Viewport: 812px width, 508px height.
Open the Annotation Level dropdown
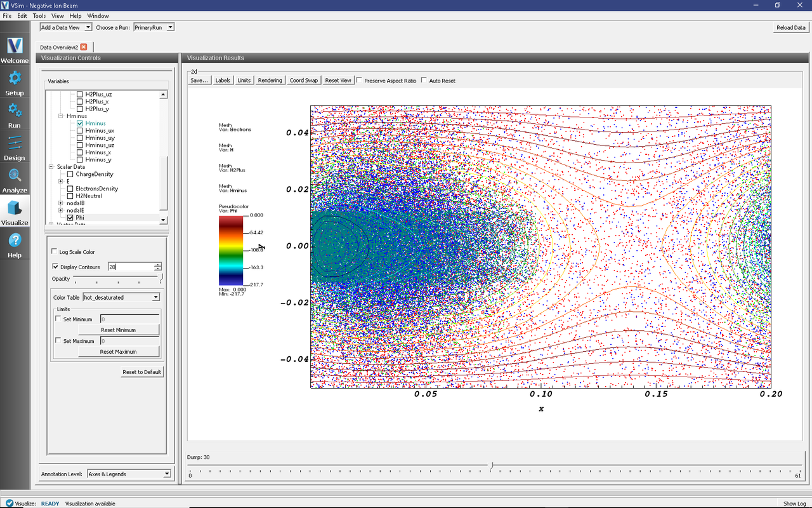[x=129, y=474]
